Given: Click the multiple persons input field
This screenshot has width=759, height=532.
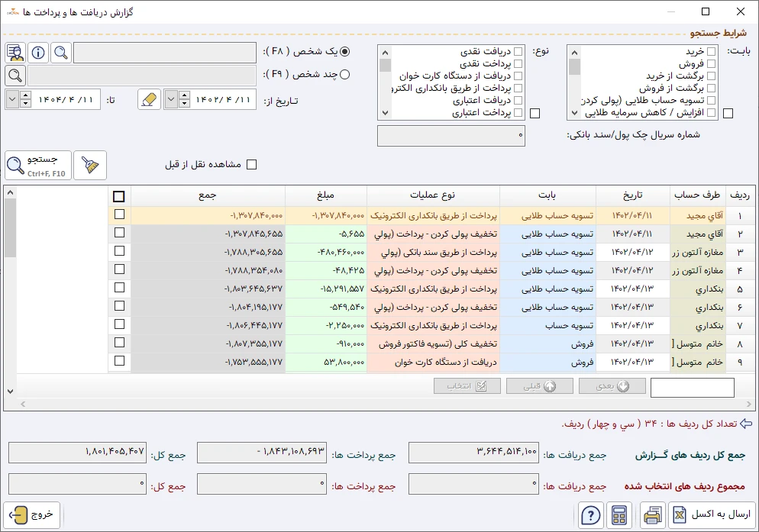Looking at the screenshot, I should (142, 76).
